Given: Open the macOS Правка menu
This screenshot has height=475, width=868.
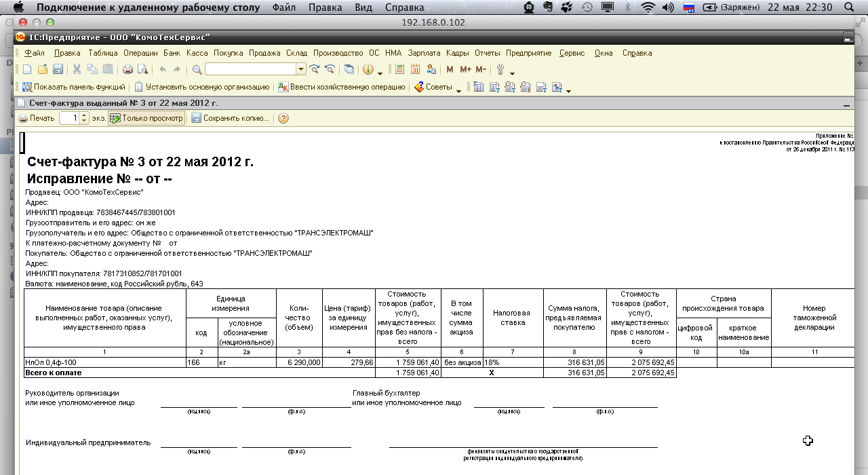Looking at the screenshot, I should click(x=325, y=7).
